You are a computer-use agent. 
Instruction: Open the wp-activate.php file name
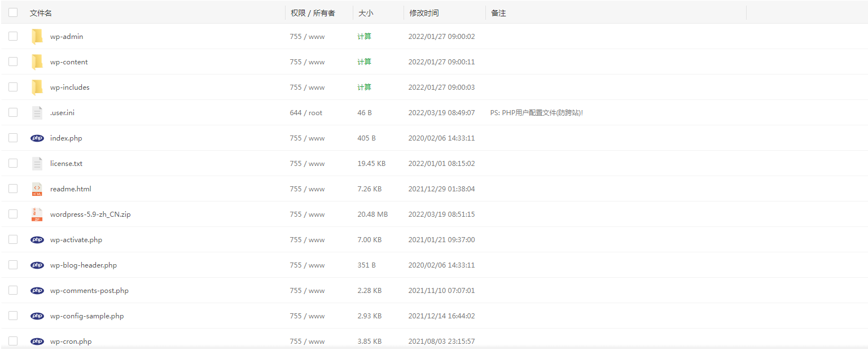click(x=76, y=240)
